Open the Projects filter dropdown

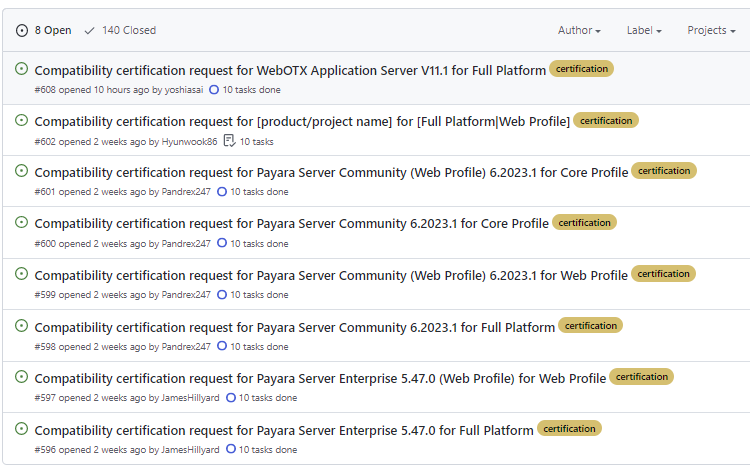[711, 30]
